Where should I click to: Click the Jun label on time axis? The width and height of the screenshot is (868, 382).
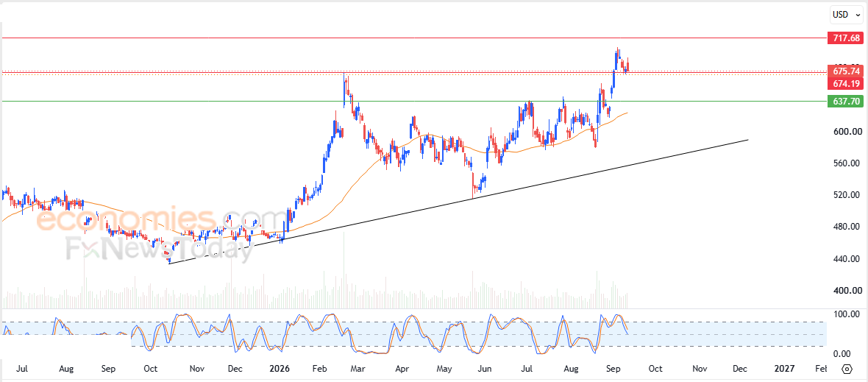point(485,369)
